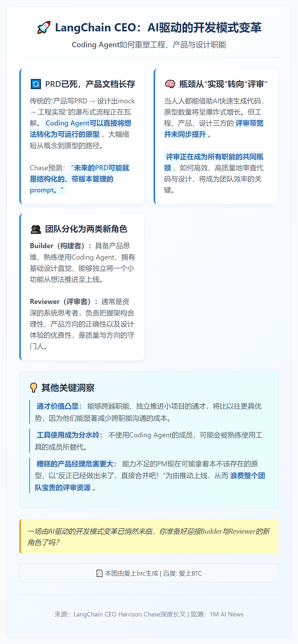Click sentence 传统的“产品写PRD → 设计出mock
The width and height of the screenshot is (298, 644).
pos(82,101)
